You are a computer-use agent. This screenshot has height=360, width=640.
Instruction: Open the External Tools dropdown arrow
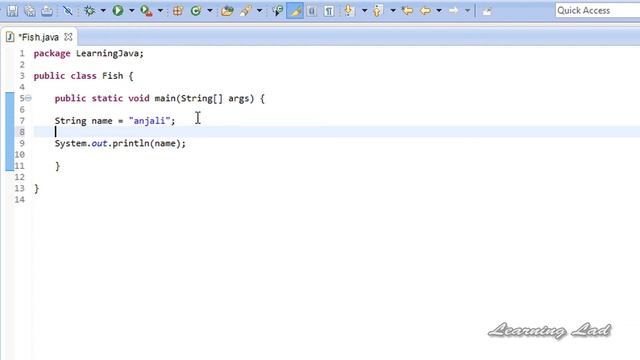(160, 11)
